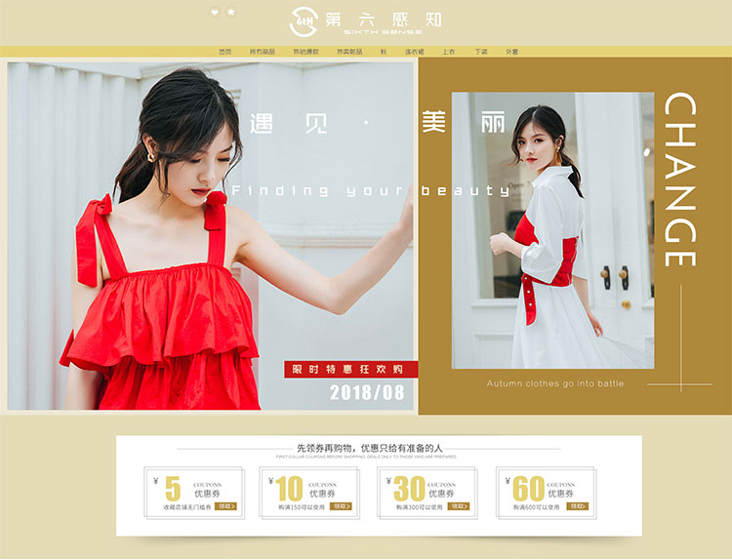Claim the ¥60 coupon with 领取 button
Screen dimensions: 732x560
click(x=579, y=506)
